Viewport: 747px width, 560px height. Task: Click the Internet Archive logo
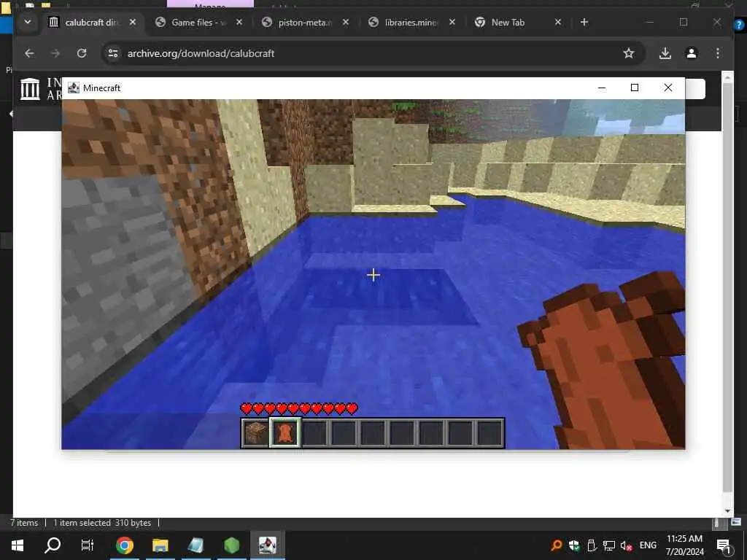(30, 88)
